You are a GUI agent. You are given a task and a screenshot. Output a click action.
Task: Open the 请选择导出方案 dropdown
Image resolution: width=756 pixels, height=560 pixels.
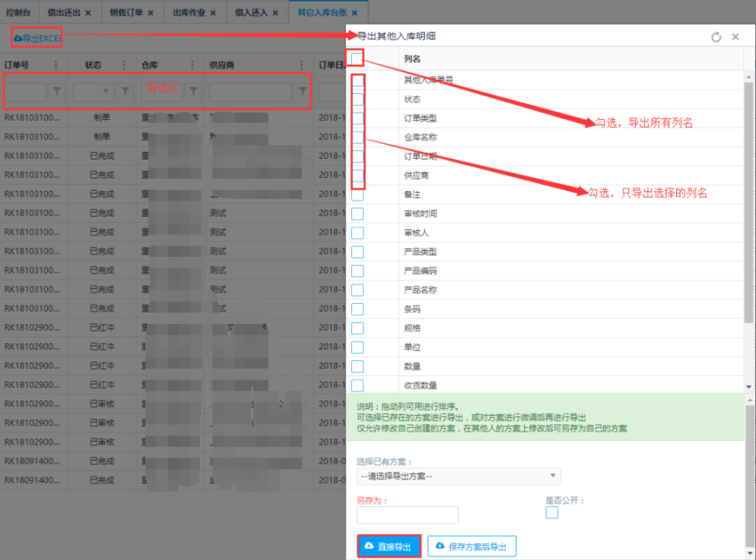(459, 476)
